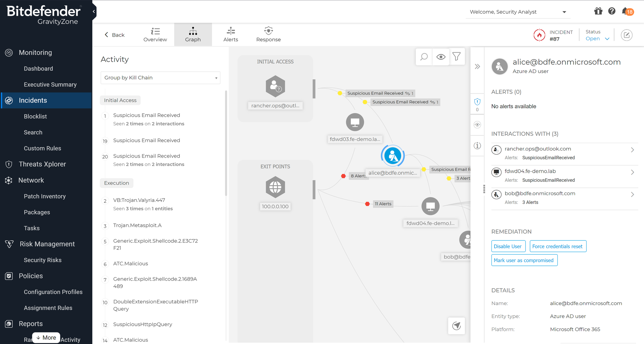Image resolution: width=644 pixels, height=344 pixels.
Task: Click the Initial Access kill chain label
Action: 120,100
